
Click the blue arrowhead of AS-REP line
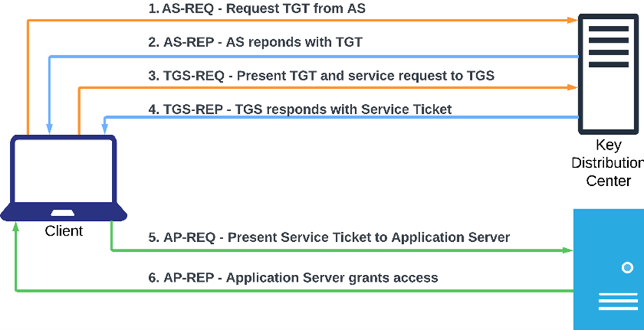click(50, 129)
